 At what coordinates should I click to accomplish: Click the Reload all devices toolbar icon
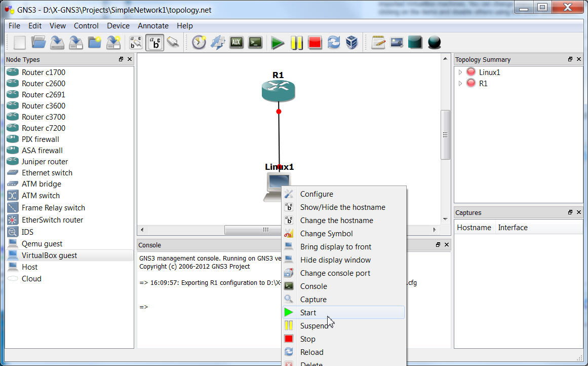pyautogui.click(x=333, y=43)
